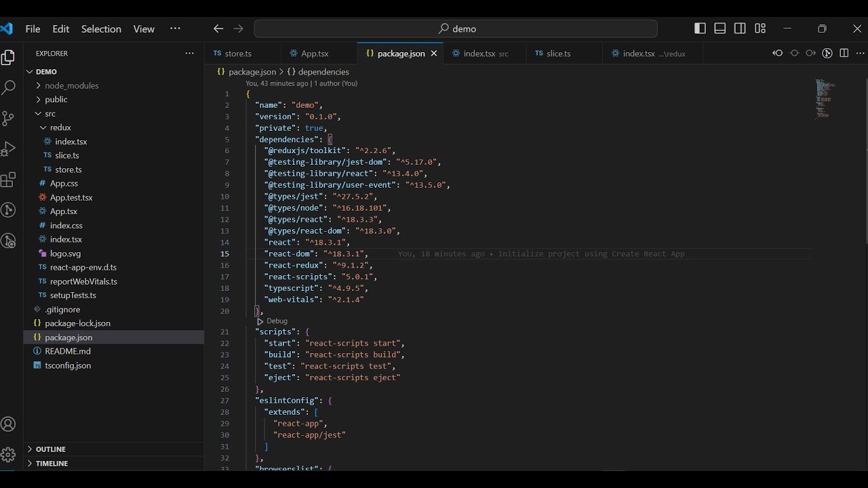Open README.md in the explorer
This screenshot has height=488, width=868.
114,351
